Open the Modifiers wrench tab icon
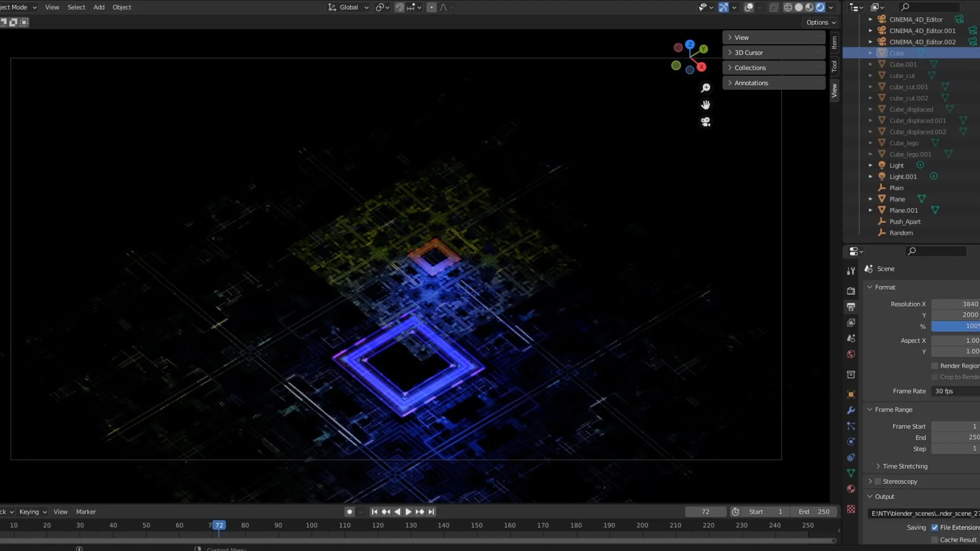The width and height of the screenshot is (980, 551). (x=851, y=410)
